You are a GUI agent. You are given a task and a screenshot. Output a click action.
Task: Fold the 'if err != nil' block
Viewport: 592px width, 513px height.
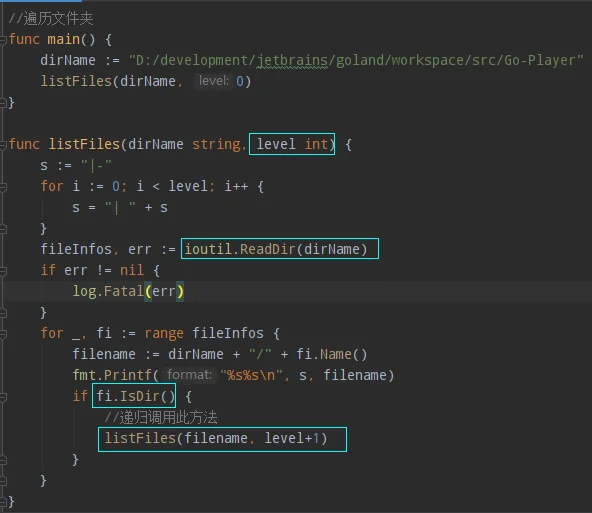(3, 271)
